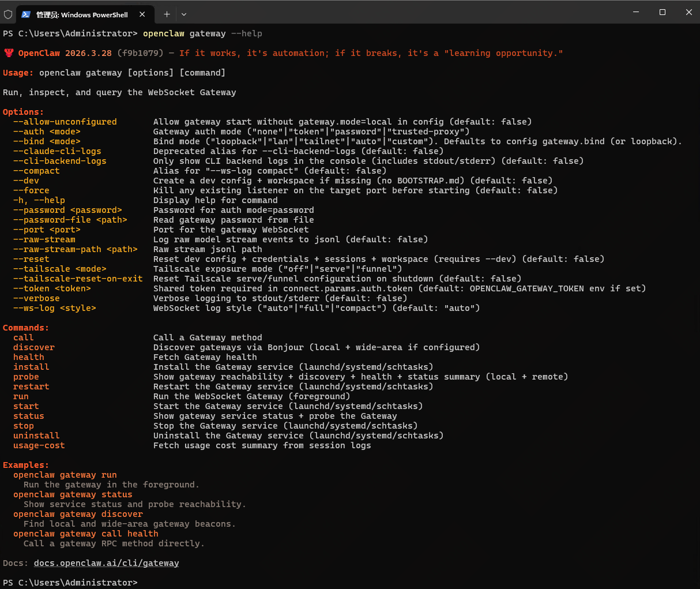Click the 'Commands:' section heading

26,328
